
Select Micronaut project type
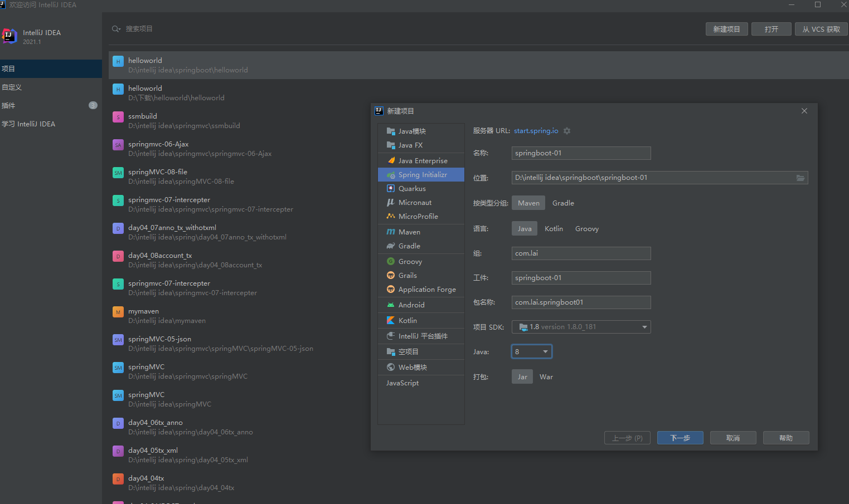coord(421,203)
